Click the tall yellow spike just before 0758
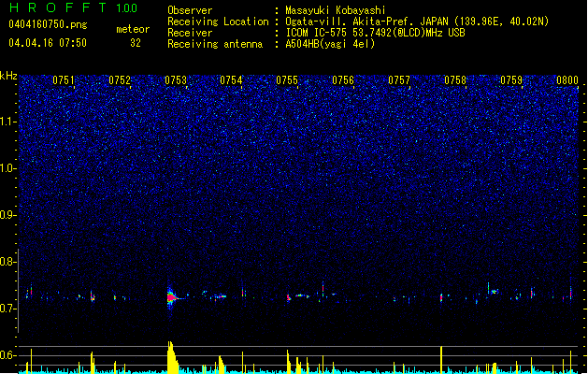588x374 pixels. (441, 359)
